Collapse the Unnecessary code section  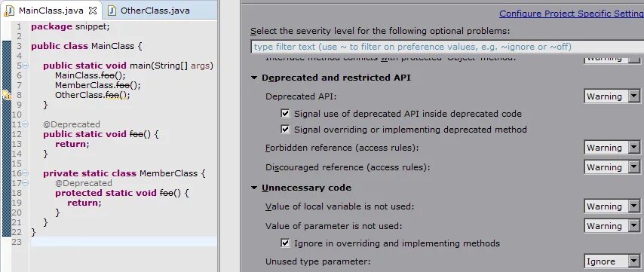coord(254,188)
